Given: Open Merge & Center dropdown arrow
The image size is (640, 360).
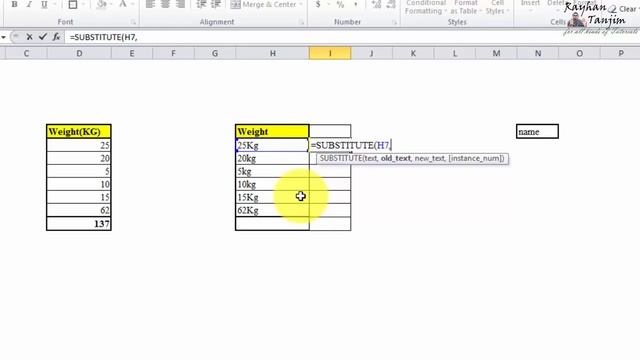Looking at the screenshot, I should tap(301, 5).
